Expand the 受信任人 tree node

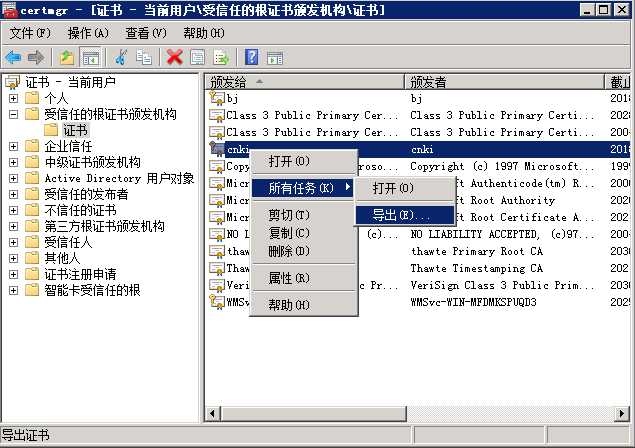[13, 243]
